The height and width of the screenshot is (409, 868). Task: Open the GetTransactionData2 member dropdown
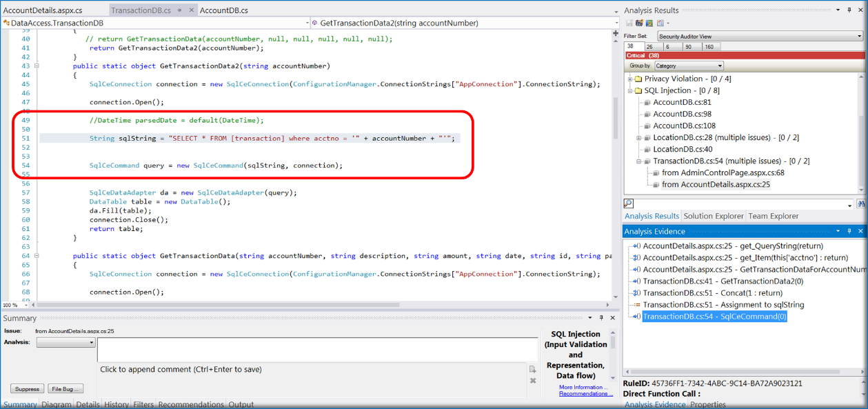point(616,23)
